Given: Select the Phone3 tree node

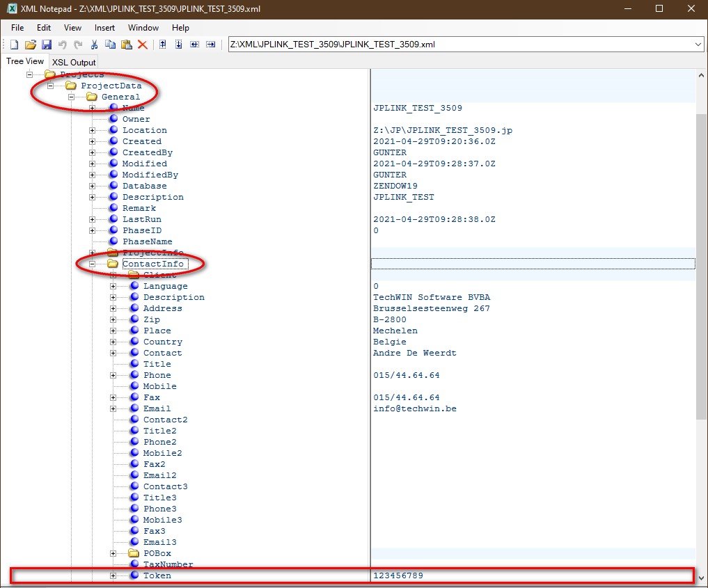Looking at the screenshot, I should point(160,509).
